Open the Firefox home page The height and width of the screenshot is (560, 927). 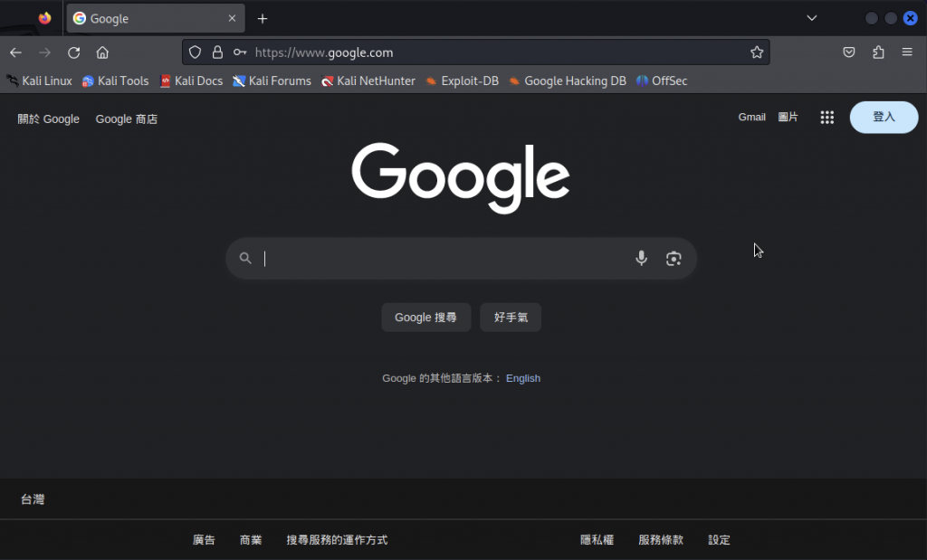coord(102,52)
